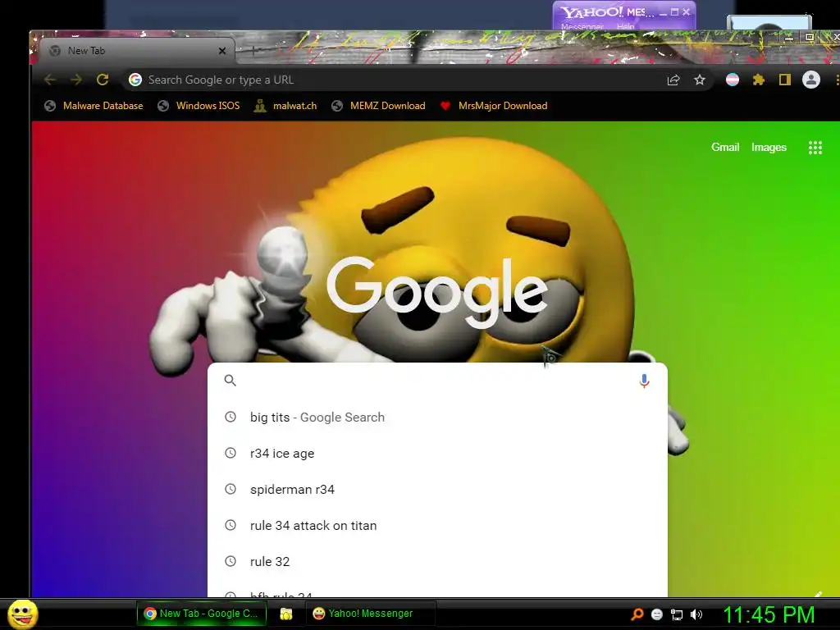The image size is (840, 630).
Task: Open the volume speaker tray icon
Action: (696, 614)
